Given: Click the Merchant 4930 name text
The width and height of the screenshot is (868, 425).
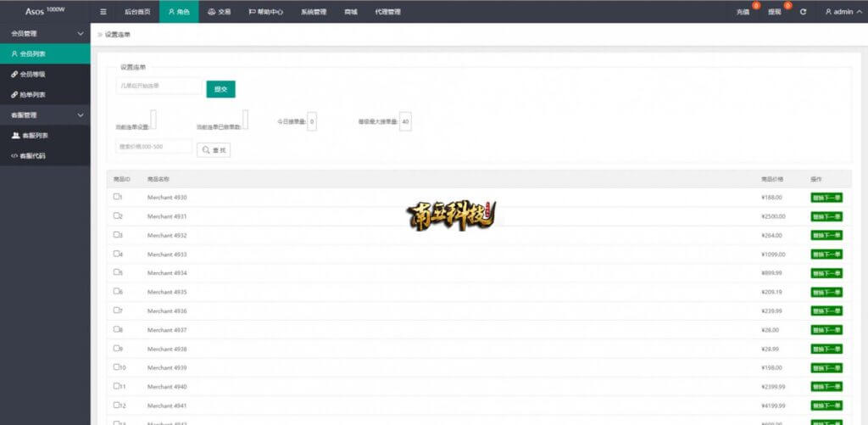Looking at the screenshot, I should pyautogui.click(x=167, y=198).
